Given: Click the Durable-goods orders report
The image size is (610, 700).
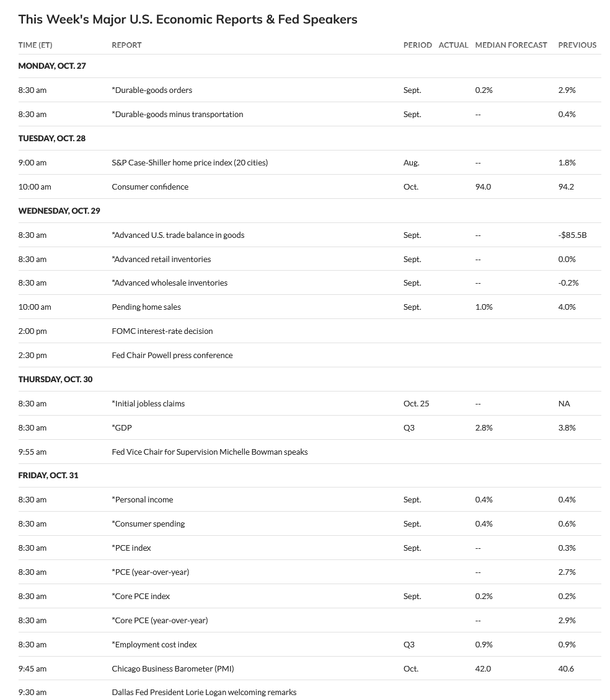Looking at the screenshot, I should [x=152, y=90].
